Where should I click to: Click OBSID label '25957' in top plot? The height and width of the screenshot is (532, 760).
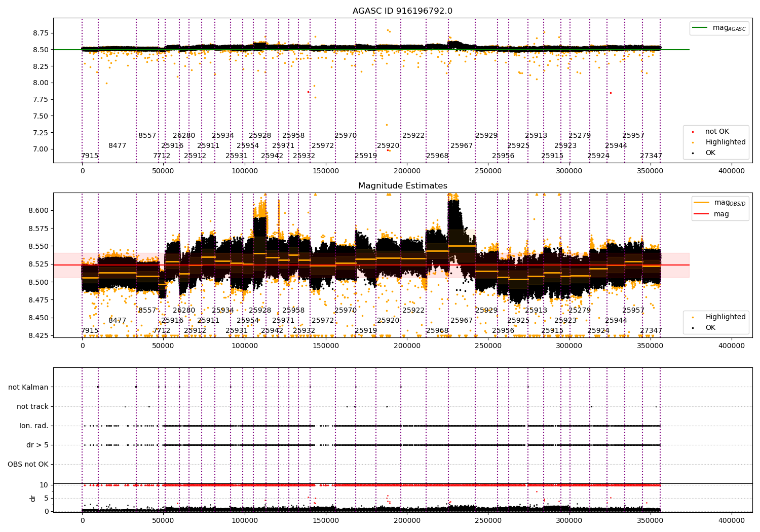coord(633,135)
